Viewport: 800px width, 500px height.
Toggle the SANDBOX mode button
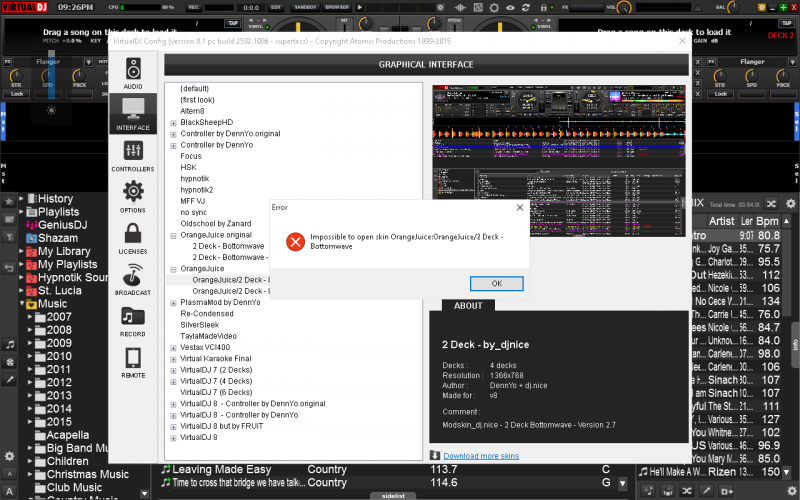click(x=305, y=7)
